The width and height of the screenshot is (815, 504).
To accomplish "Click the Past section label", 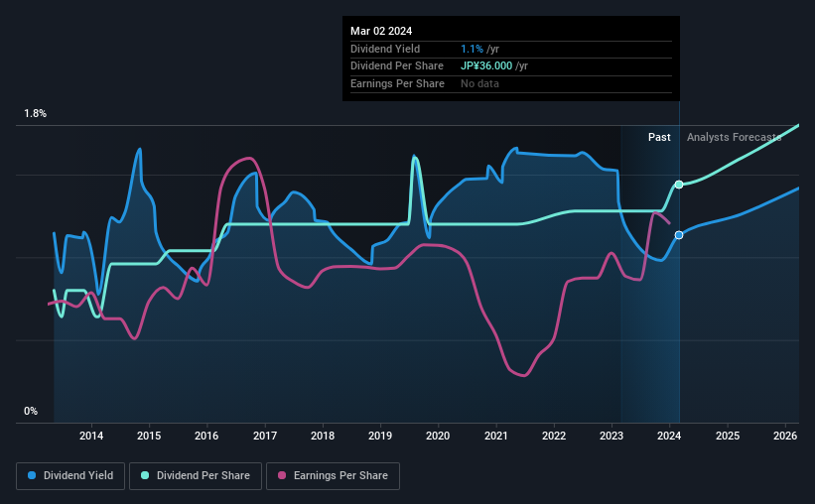I will pyautogui.click(x=659, y=137).
